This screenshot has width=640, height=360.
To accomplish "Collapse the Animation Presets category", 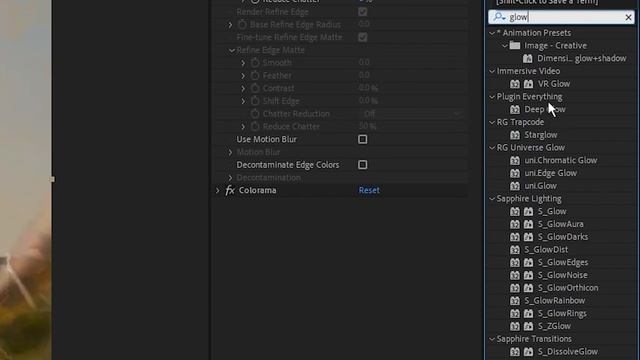I will (492, 33).
